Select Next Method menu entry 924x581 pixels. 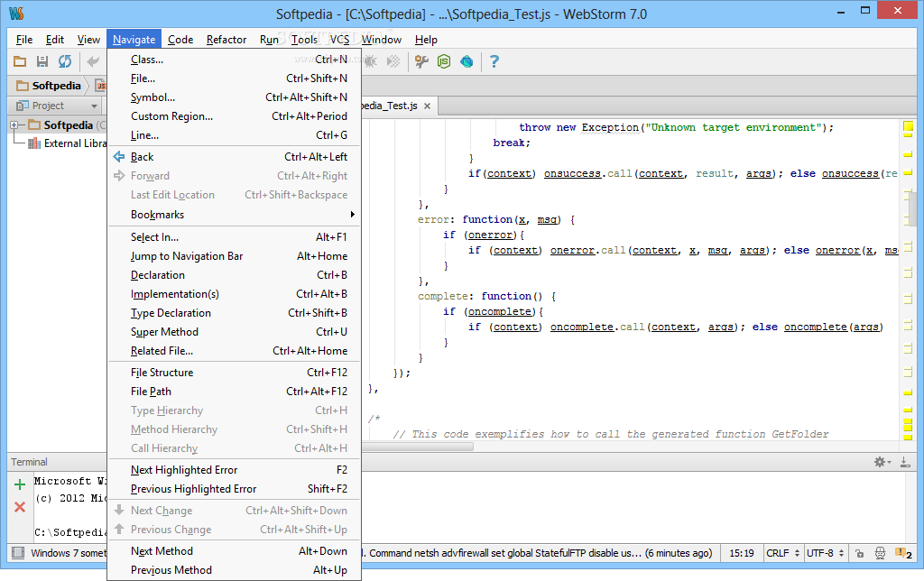point(234,551)
